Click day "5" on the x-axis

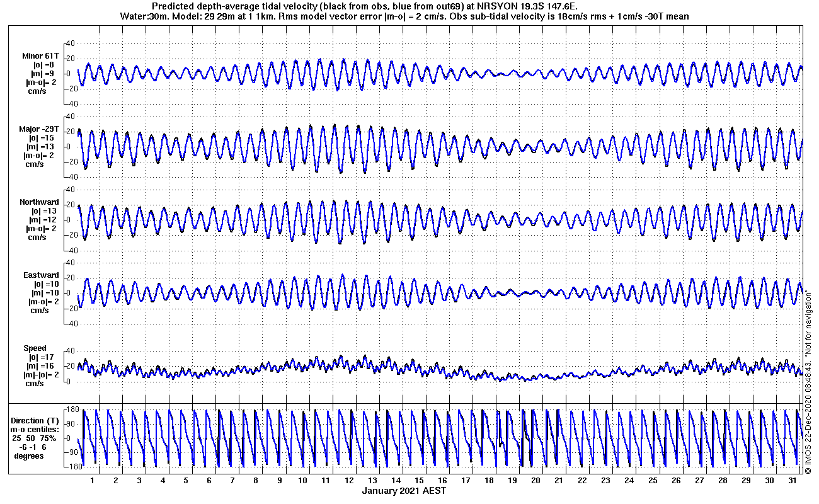tap(186, 481)
